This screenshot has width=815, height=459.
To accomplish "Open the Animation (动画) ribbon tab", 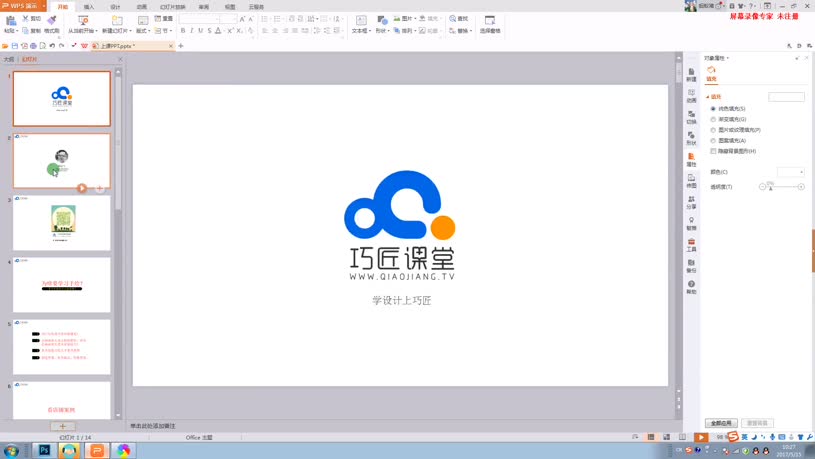I will point(141,7).
